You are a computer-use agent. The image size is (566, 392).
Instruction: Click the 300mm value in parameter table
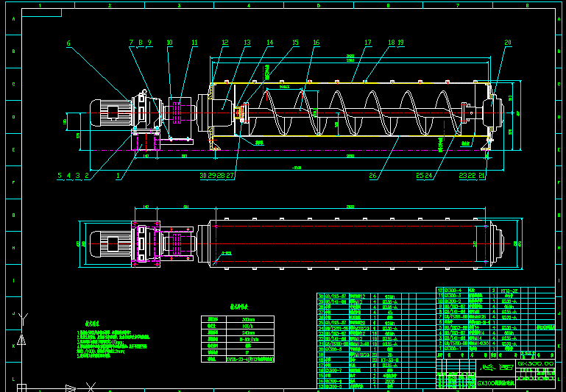pos(250,319)
